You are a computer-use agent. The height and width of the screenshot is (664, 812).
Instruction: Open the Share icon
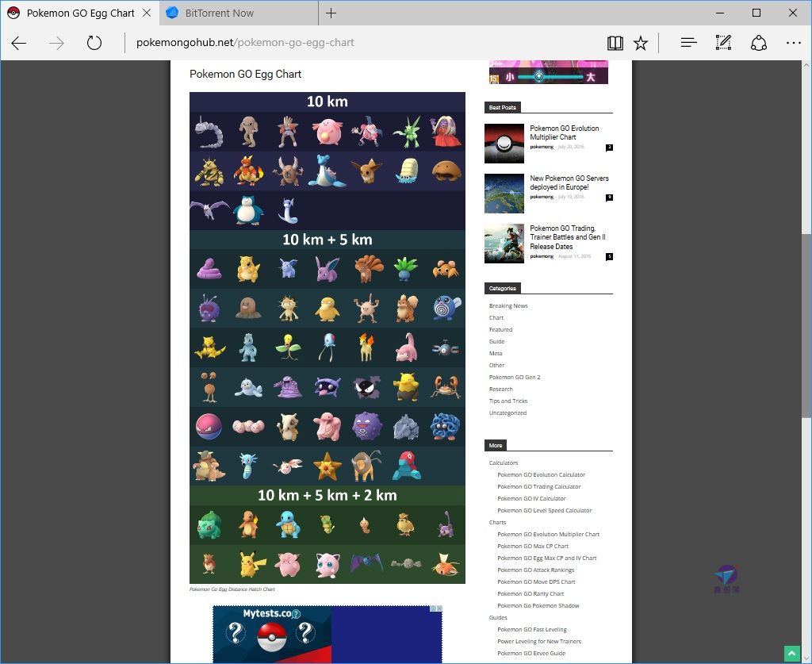point(759,43)
